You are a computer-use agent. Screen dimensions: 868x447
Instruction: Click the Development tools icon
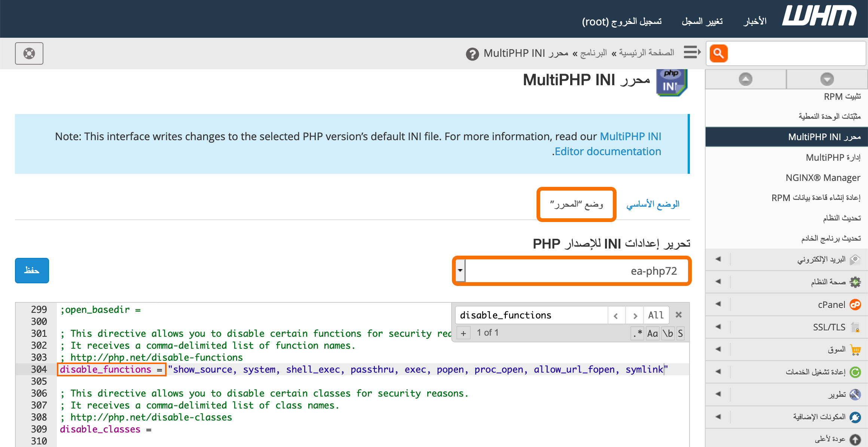(x=855, y=394)
